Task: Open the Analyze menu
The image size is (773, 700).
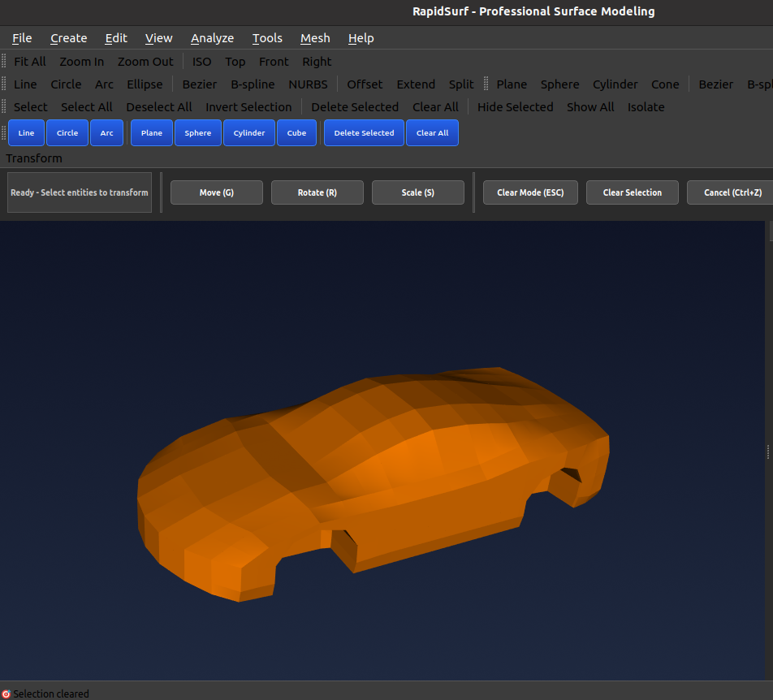Action: [212, 37]
